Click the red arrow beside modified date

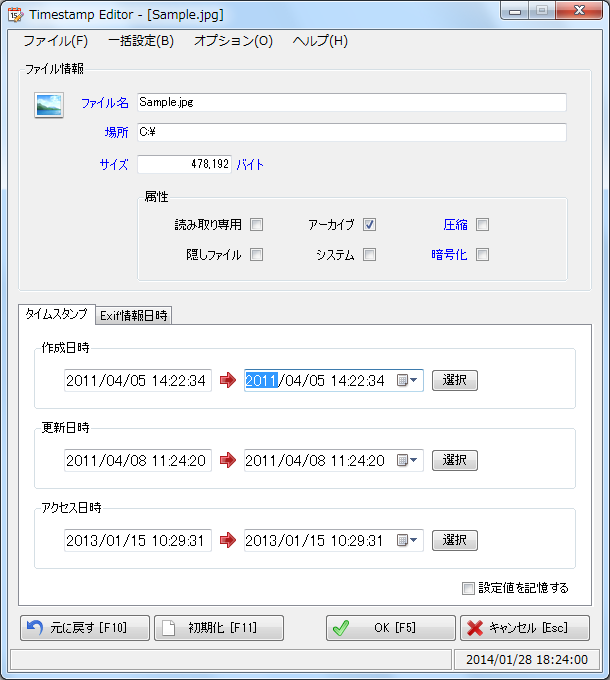click(x=228, y=460)
